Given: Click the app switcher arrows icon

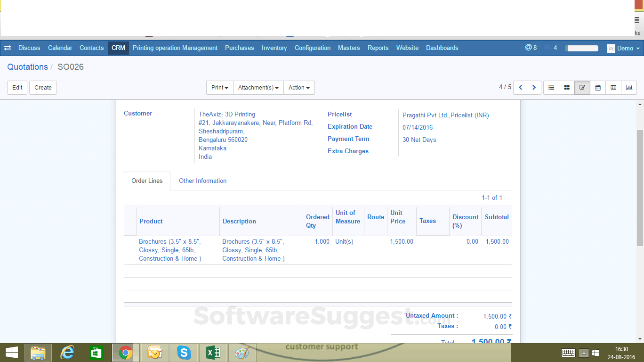Looking at the screenshot, I should click(7, 48).
